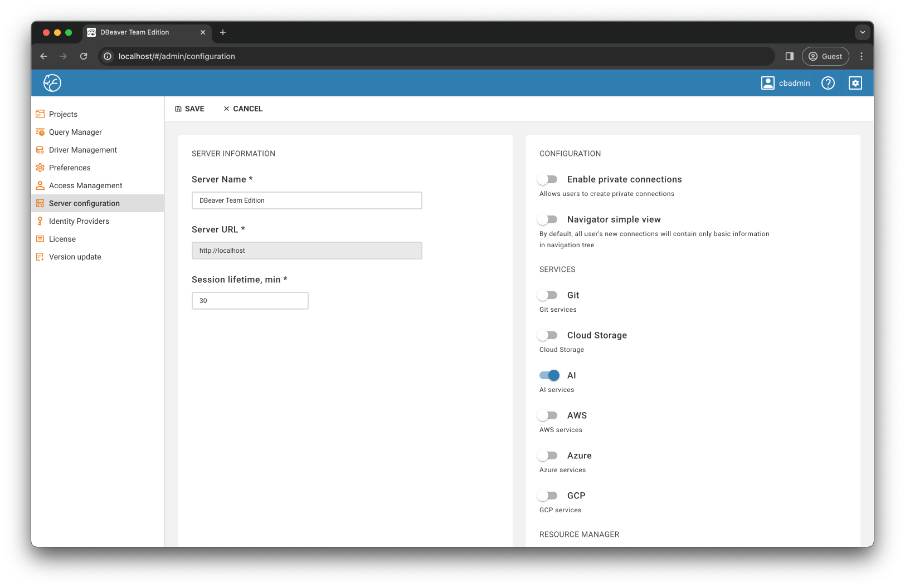Click the Identity Providers key icon
This screenshot has width=905, height=588.
click(40, 221)
